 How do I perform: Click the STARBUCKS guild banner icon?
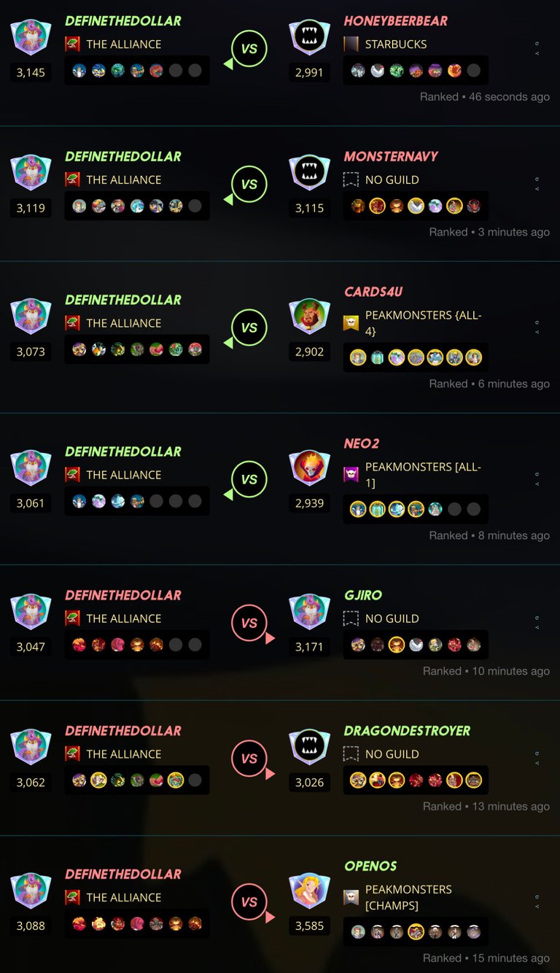351,44
